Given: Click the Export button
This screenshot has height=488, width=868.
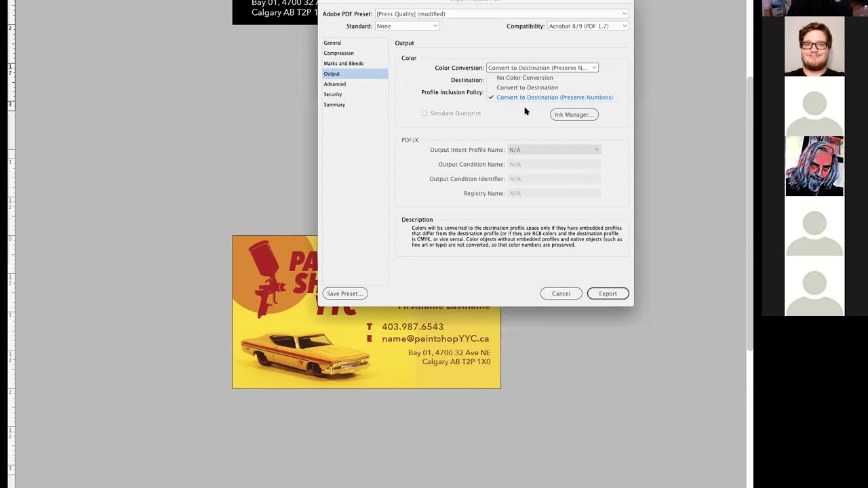Looking at the screenshot, I should click(x=608, y=293).
